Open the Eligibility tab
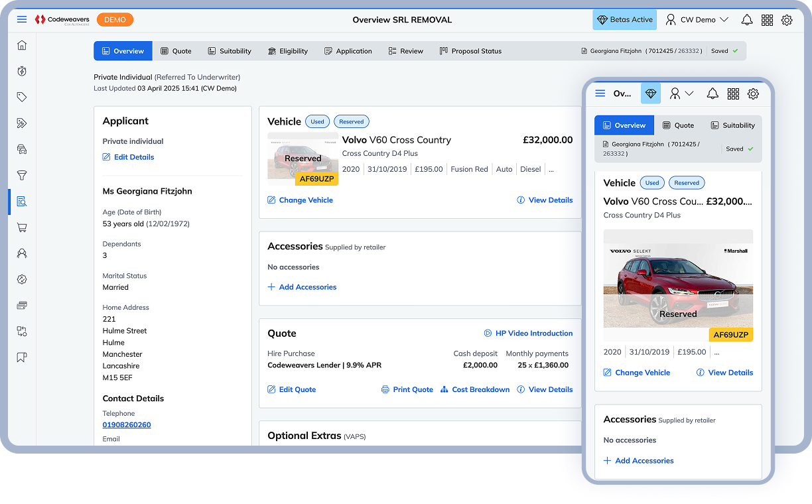Image resolution: width=812 pixels, height=504 pixels. coord(288,51)
